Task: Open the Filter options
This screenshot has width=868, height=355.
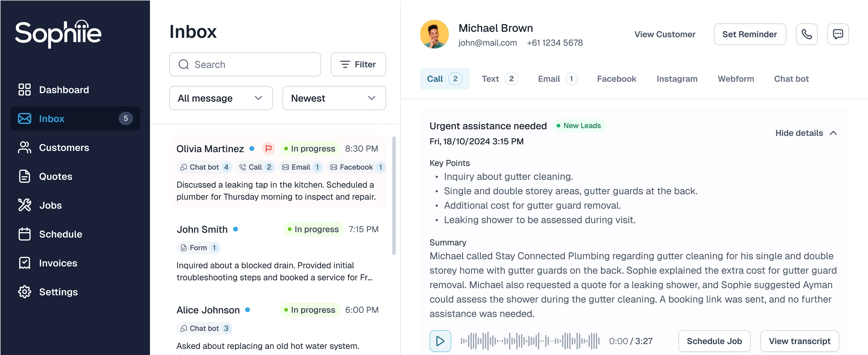Action: pos(358,64)
